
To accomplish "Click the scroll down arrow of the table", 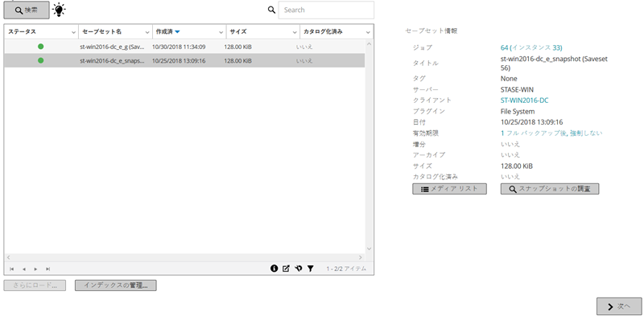I will pyautogui.click(x=369, y=248).
